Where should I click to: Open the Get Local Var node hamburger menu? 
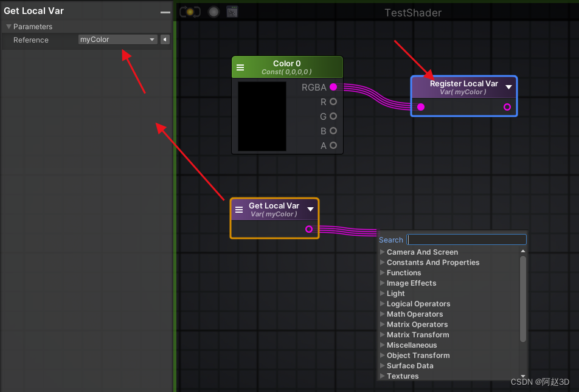click(x=239, y=210)
